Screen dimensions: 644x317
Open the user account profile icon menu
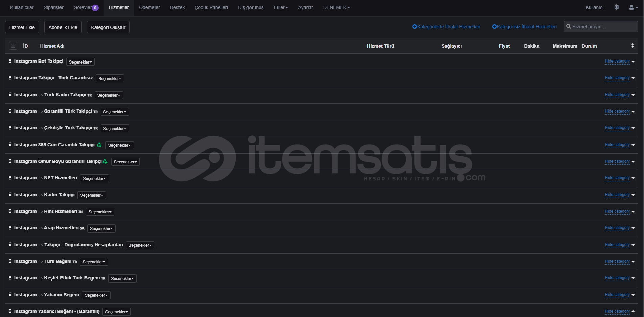pos(633,7)
